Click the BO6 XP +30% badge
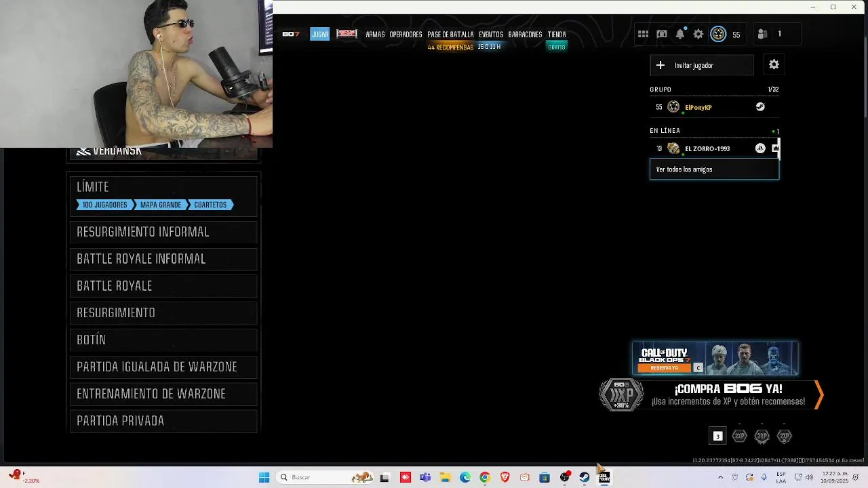Screen dimensions: 868x488 [x=621, y=394]
